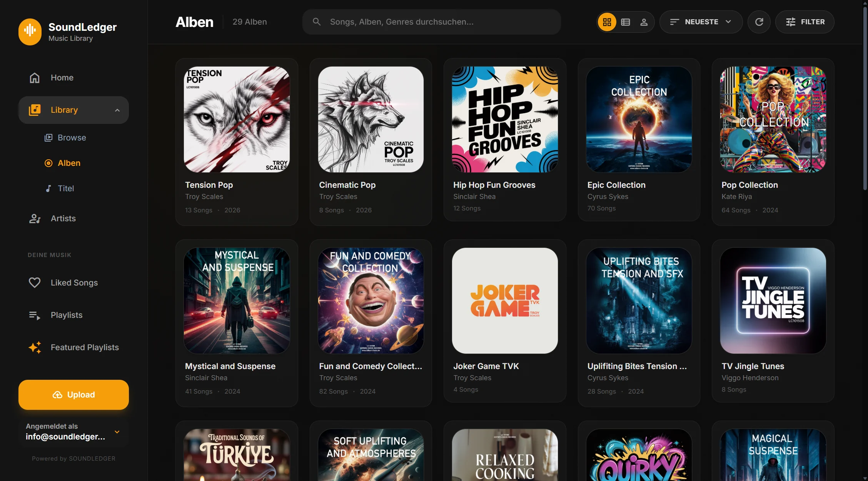868x481 pixels.
Task: Open the Cinematic Pop wolf cover
Action: (x=371, y=120)
